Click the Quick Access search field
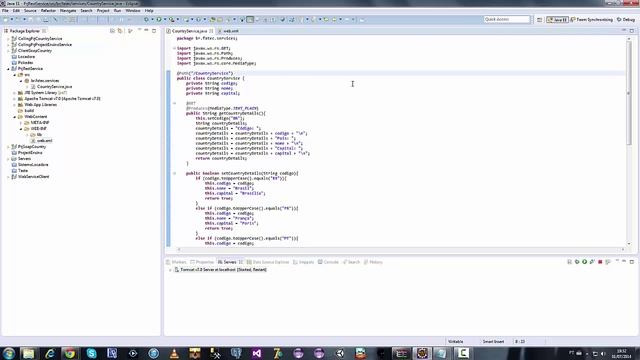This screenshot has height=360, width=640. coord(507,20)
